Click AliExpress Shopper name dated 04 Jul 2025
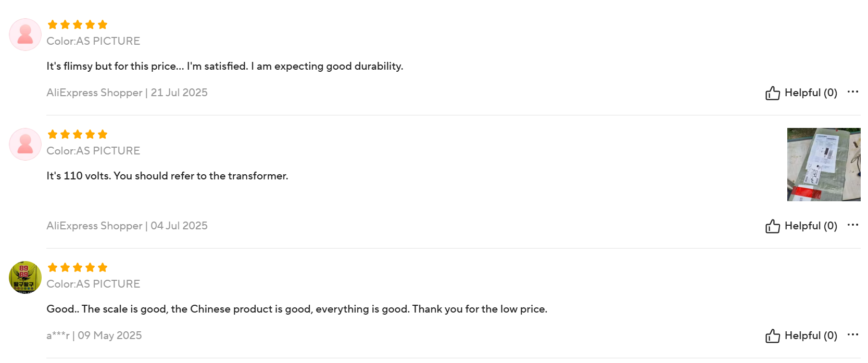Screen dimensions: 868x363 pyautogui.click(x=94, y=226)
